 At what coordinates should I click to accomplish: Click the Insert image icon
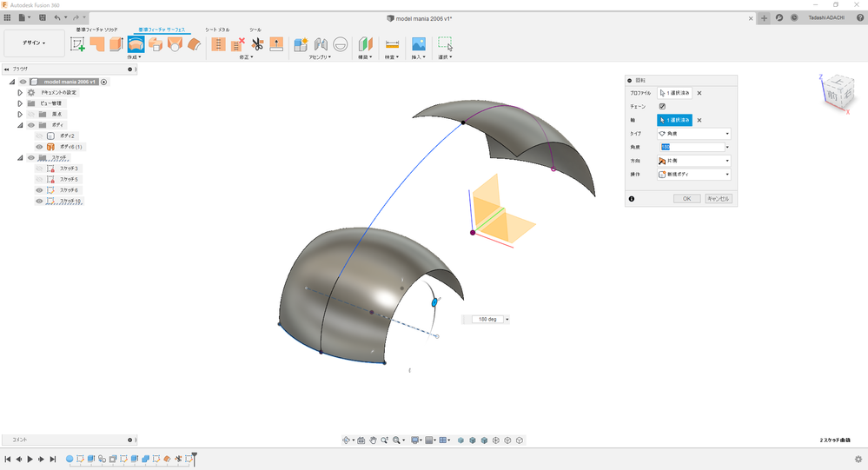[x=419, y=44]
